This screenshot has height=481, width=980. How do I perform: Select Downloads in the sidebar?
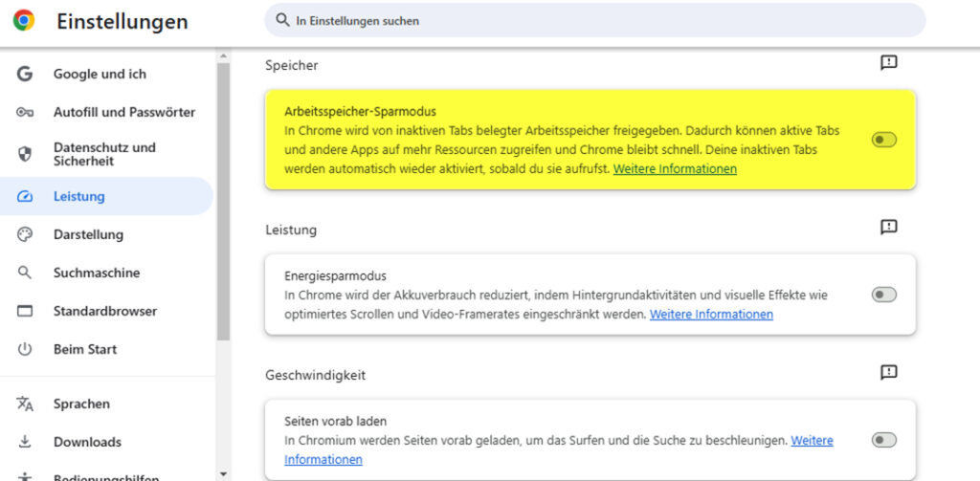click(x=87, y=442)
